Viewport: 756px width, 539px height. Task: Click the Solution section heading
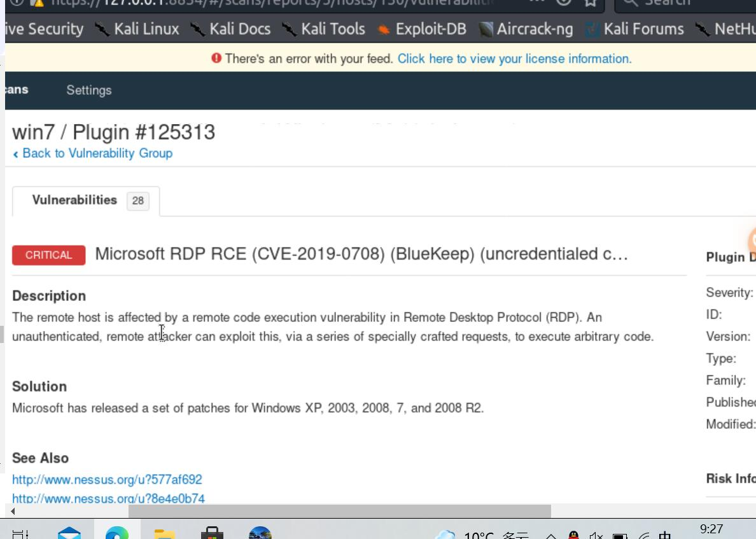click(39, 387)
